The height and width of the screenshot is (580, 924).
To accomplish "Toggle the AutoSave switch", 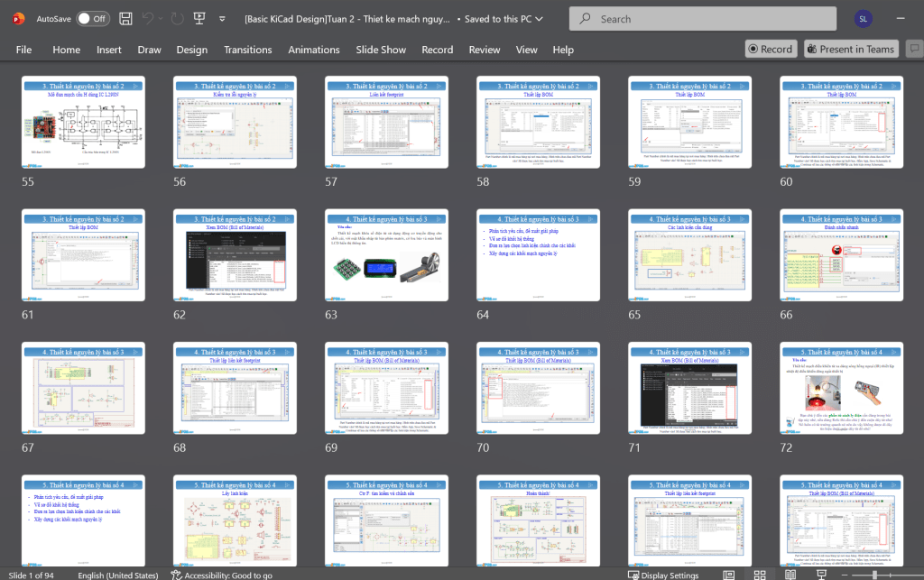I will point(92,18).
